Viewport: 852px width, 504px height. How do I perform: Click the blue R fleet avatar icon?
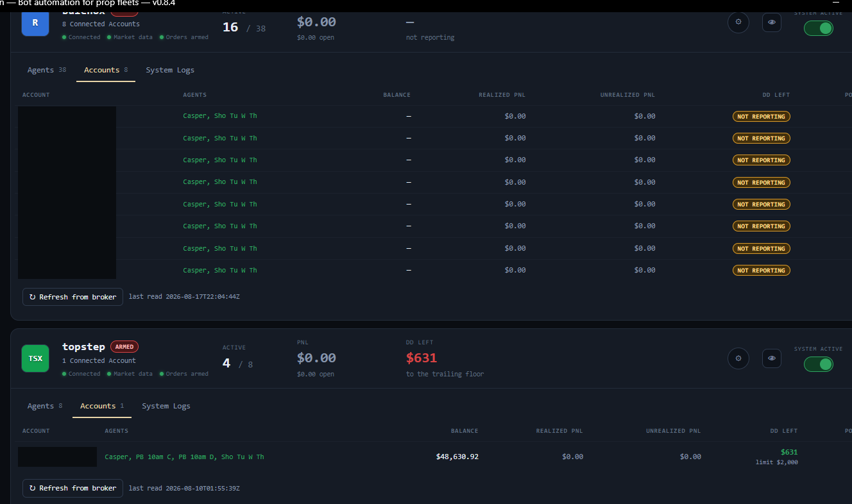tap(35, 22)
